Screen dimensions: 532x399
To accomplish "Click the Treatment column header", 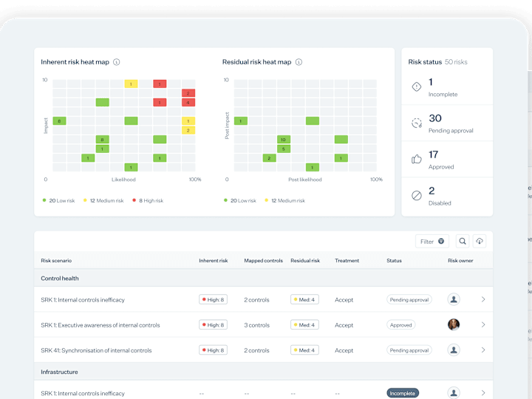I will tap(347, 261).
